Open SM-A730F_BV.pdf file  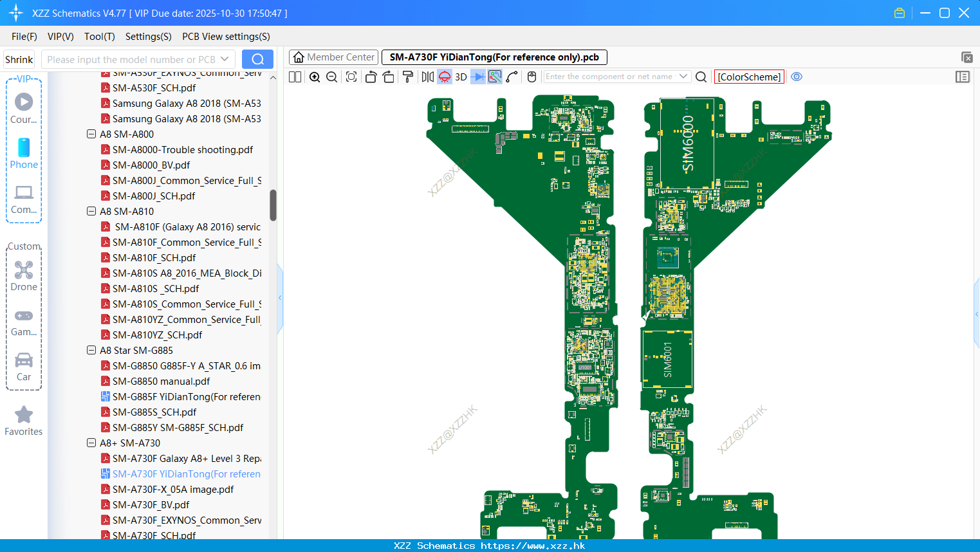coord(151,505)
